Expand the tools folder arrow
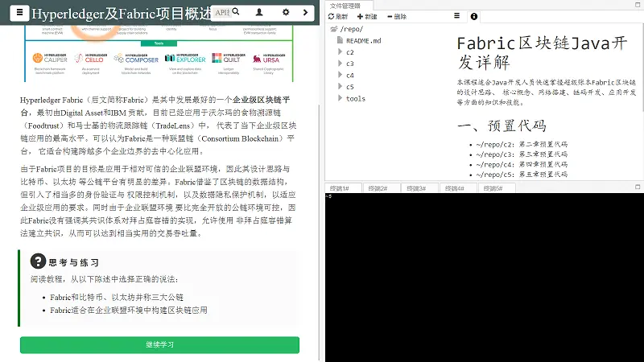Screen dimensions: 644x362 (x=340, y=97)
